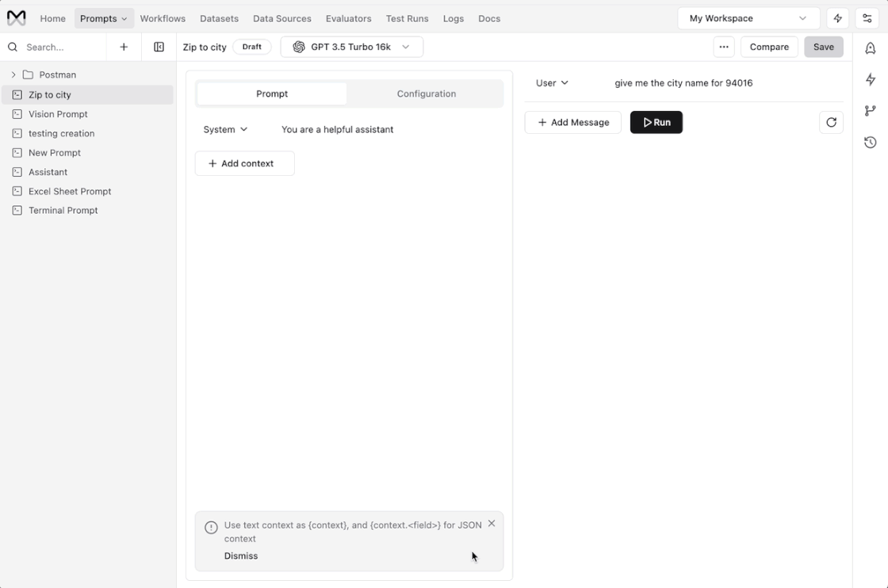Viewport: 888px width, 588px height.
Task: Click the Terminal Prompt file icon
Action: point(17,210)
